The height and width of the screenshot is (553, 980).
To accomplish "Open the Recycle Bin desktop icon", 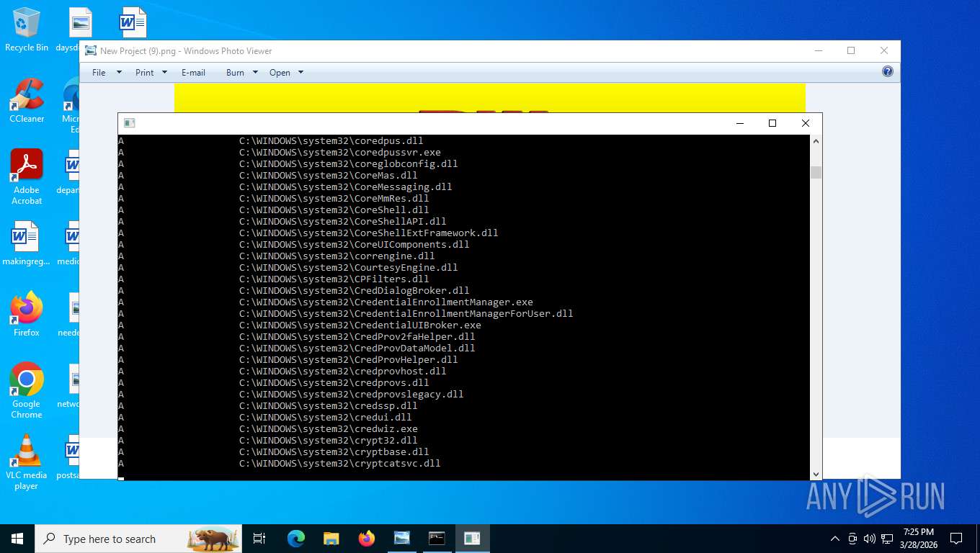I will [27, 30].
